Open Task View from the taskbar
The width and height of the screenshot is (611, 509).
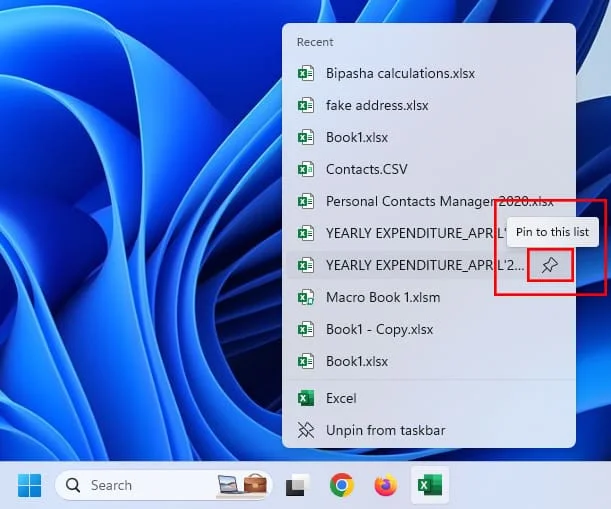pos(297,485)
